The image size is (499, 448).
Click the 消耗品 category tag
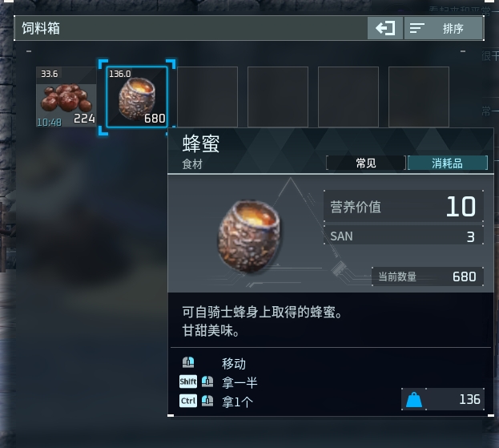tap(448, 163)
